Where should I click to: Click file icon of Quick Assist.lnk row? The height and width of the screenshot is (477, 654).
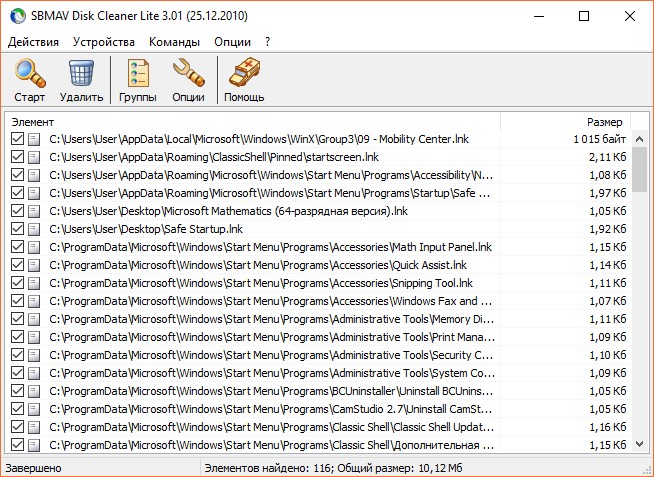(x=34, y=265)
